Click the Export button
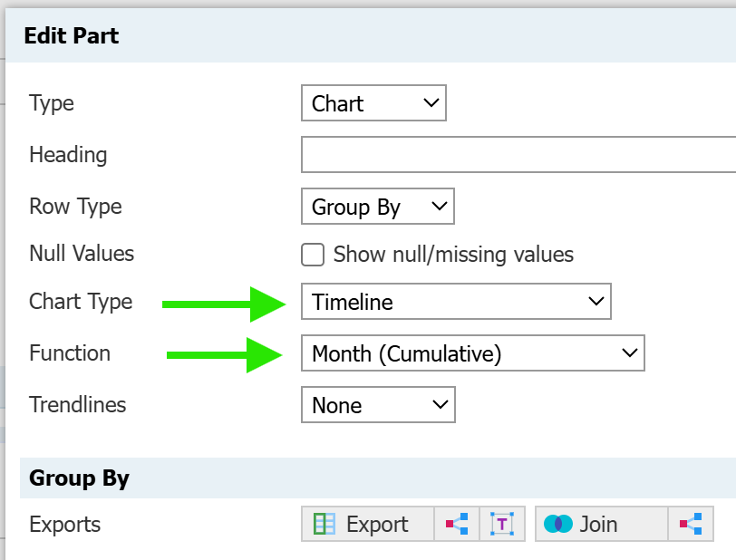Image resolution: width=736 pixels, height=560 pixels. (x=367, y=524)
